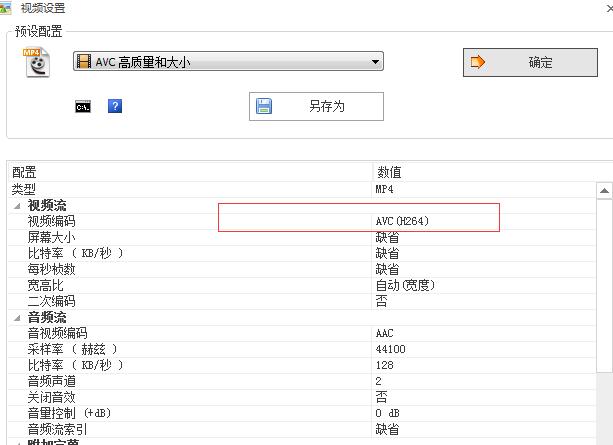Collapse the 音频流 section

(16, 317)
